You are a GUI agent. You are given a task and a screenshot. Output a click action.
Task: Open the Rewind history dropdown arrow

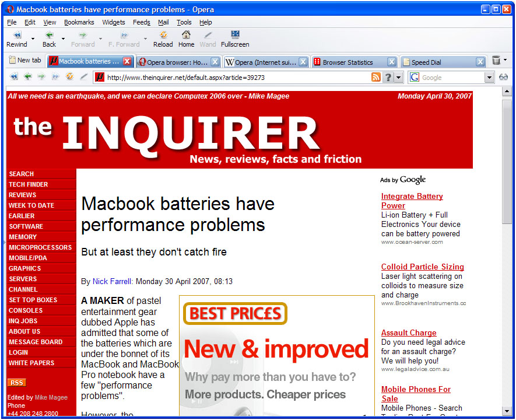click(x=33, y=39)
